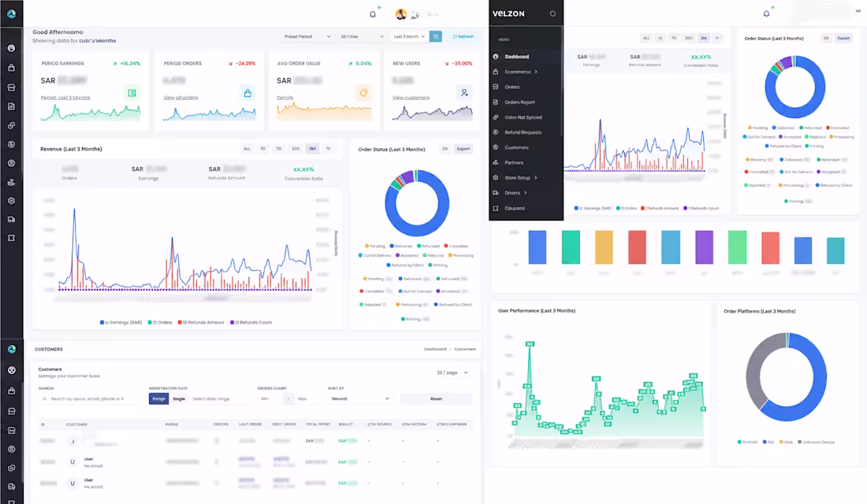This screenshot has width=867, height=504.
Task: Click the iOS legend swatch in Order Platforms
Action: pos(765,442)
